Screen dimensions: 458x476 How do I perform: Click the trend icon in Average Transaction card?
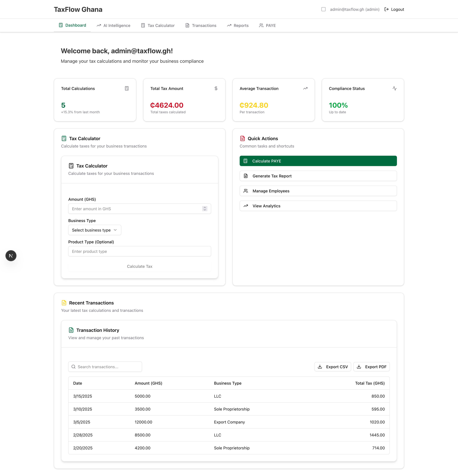coord(305,88)
